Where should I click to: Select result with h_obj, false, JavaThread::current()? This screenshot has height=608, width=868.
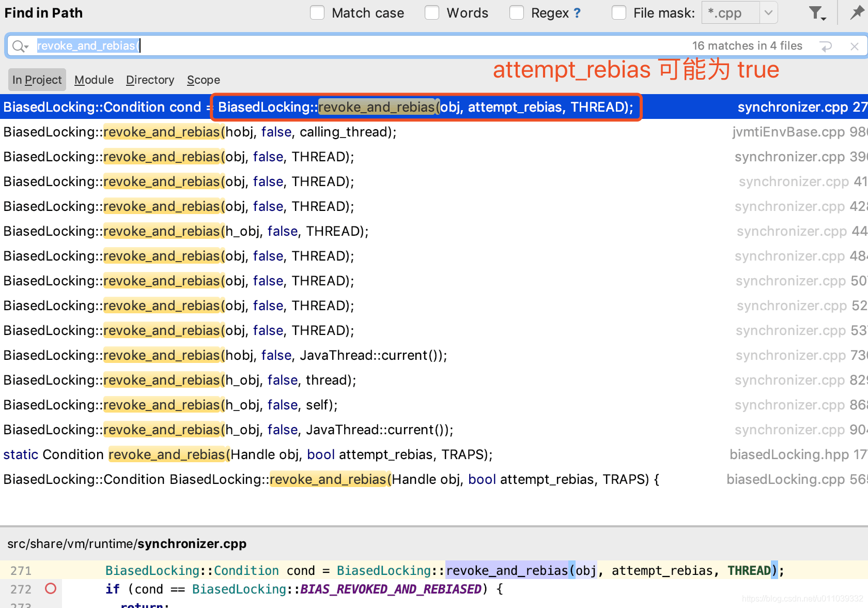(x=434, y=430)
